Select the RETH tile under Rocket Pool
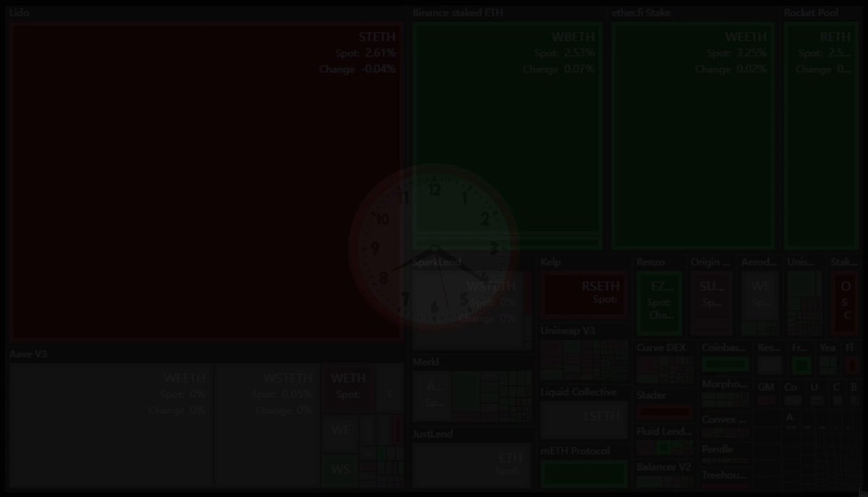 (821, 136)
